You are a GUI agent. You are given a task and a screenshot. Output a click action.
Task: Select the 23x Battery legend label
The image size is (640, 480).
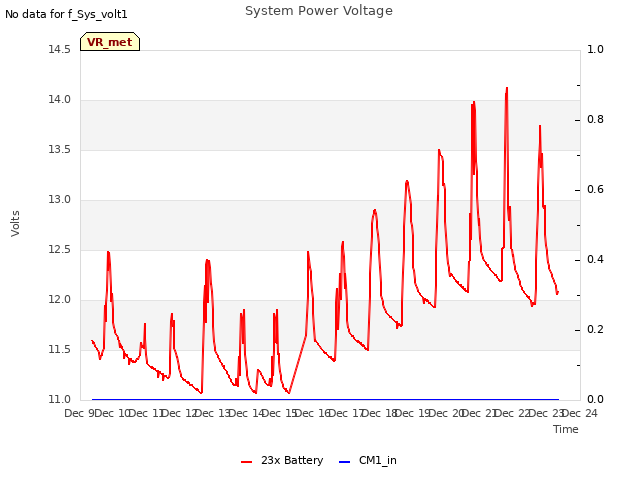292,460
